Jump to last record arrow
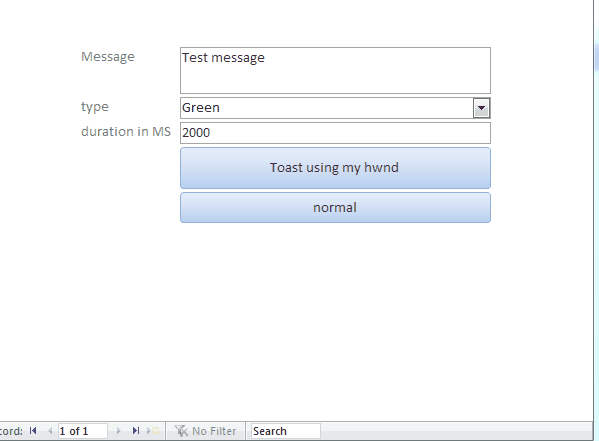The width and height of the screenshot is (599, 441). 136,431
